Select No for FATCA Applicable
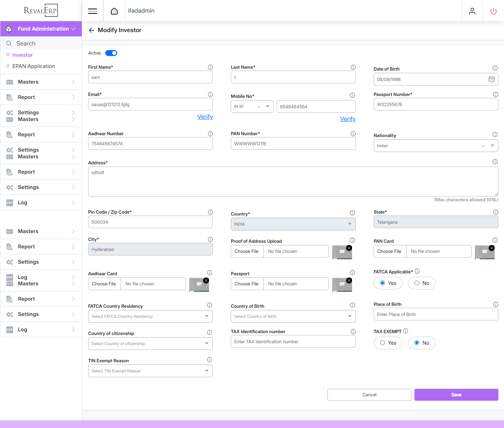Image resolution: width=504 pixels, height=428 pixels. [x=421, y=283]
